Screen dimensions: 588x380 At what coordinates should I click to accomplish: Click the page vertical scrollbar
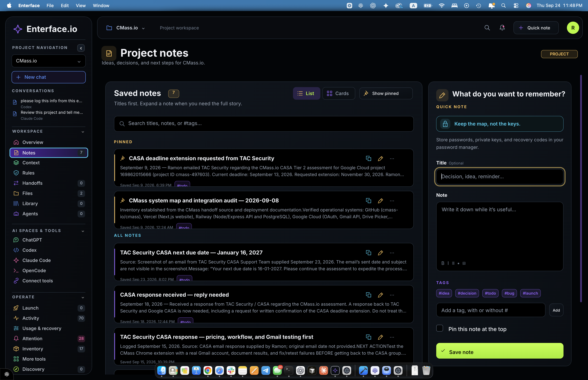pyautogui.click(x=581, y=188)
